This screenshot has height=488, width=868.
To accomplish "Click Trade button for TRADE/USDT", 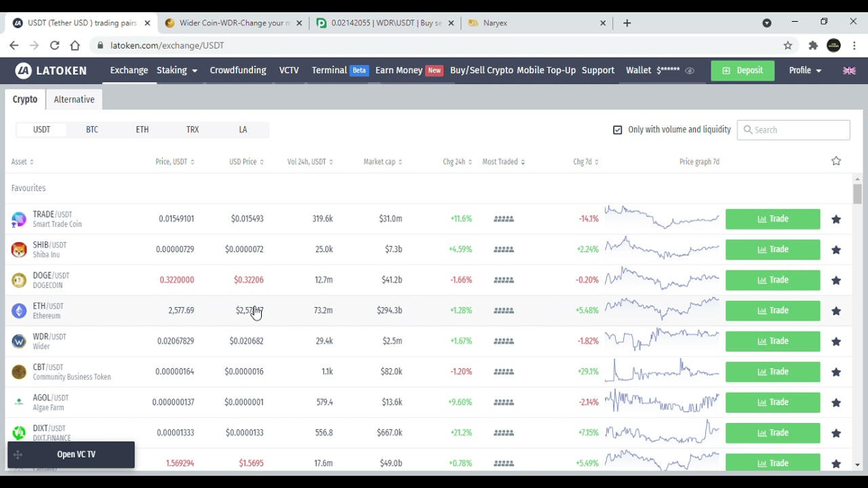I will tap(772, 219).
